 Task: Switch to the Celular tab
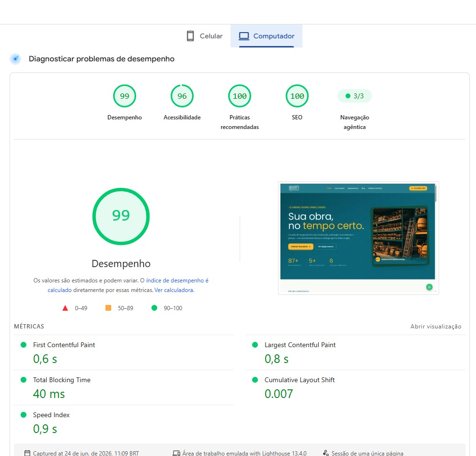pos(204,36)
